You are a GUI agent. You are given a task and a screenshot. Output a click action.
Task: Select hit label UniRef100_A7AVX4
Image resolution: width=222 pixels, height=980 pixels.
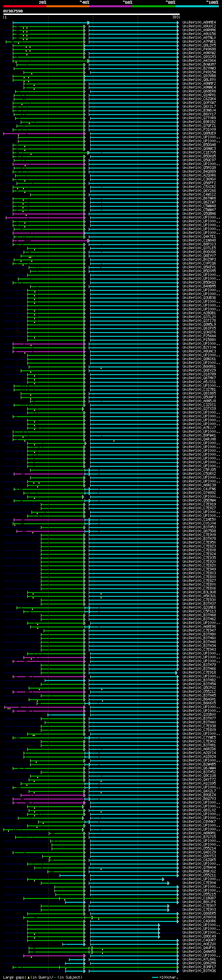pos(199,917)
